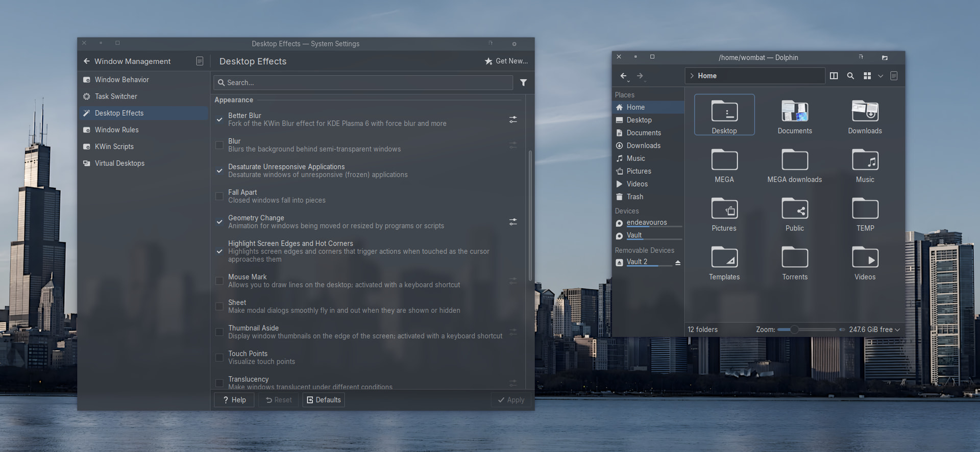Eject the Vault 2 removable device
Viewport: 980px width, 452px height.
coord(678,262)
